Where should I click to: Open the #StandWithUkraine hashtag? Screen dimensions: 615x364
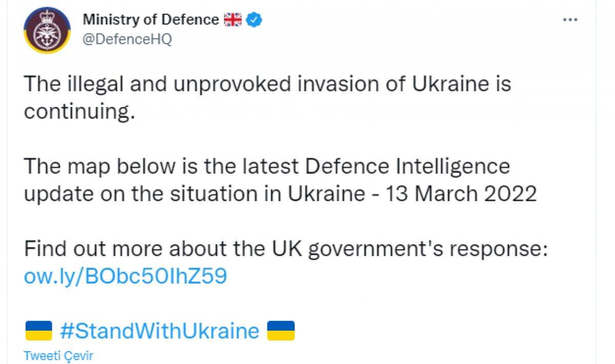(160, 331)
